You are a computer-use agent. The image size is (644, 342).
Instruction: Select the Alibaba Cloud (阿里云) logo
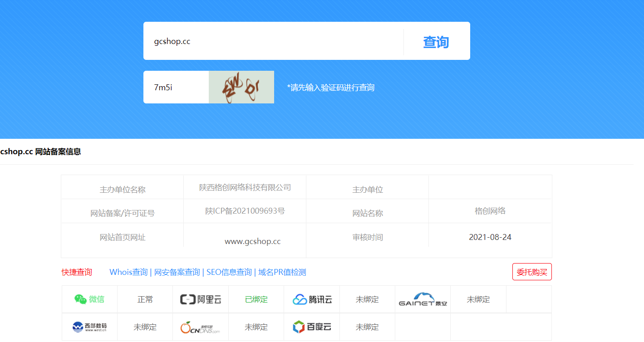tap(201, 299)
